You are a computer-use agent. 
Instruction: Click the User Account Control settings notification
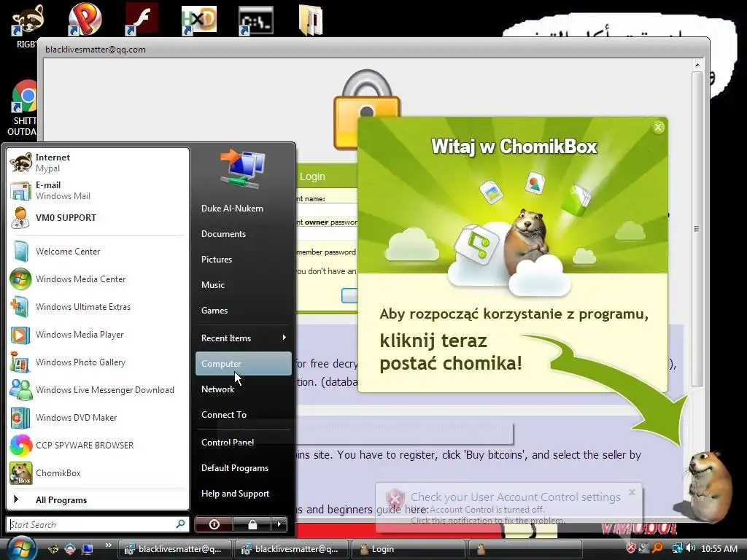[508, 508]
